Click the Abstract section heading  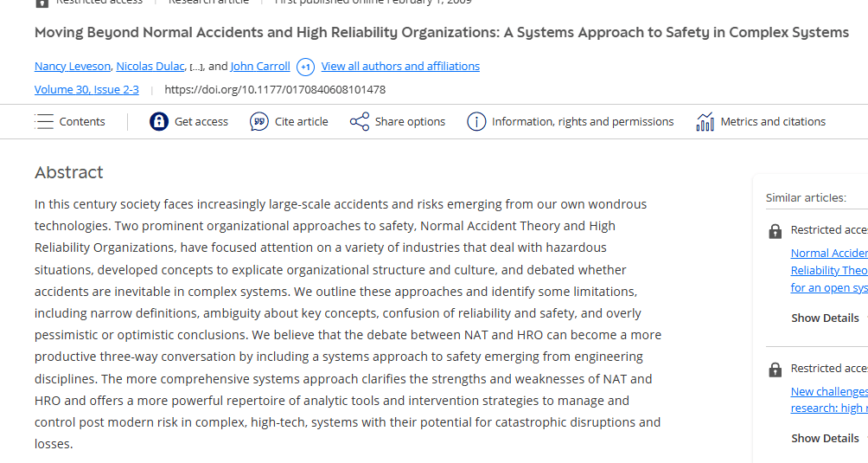(x=69, y=172)
